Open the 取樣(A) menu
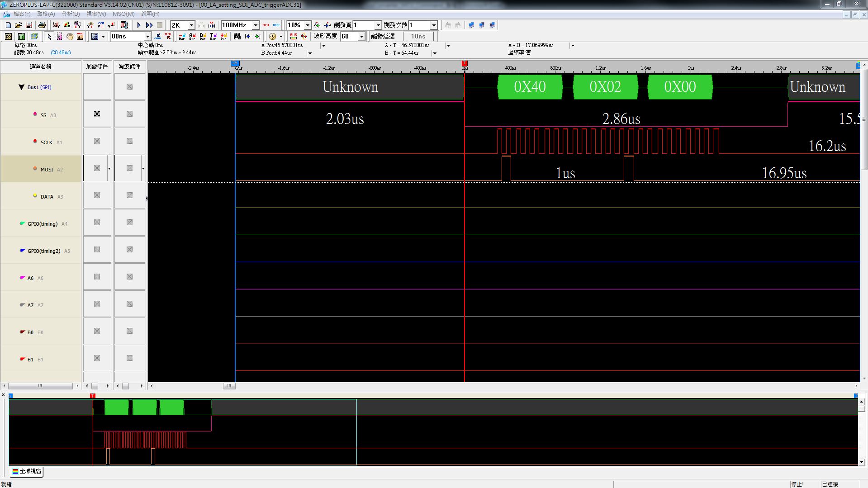 click(x=46, y=14)
